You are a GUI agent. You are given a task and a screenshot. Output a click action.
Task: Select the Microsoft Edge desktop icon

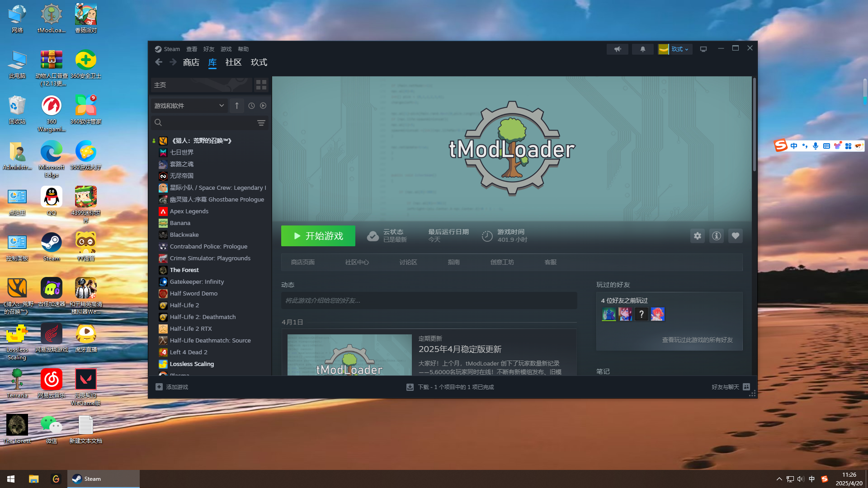pos(52,158)
